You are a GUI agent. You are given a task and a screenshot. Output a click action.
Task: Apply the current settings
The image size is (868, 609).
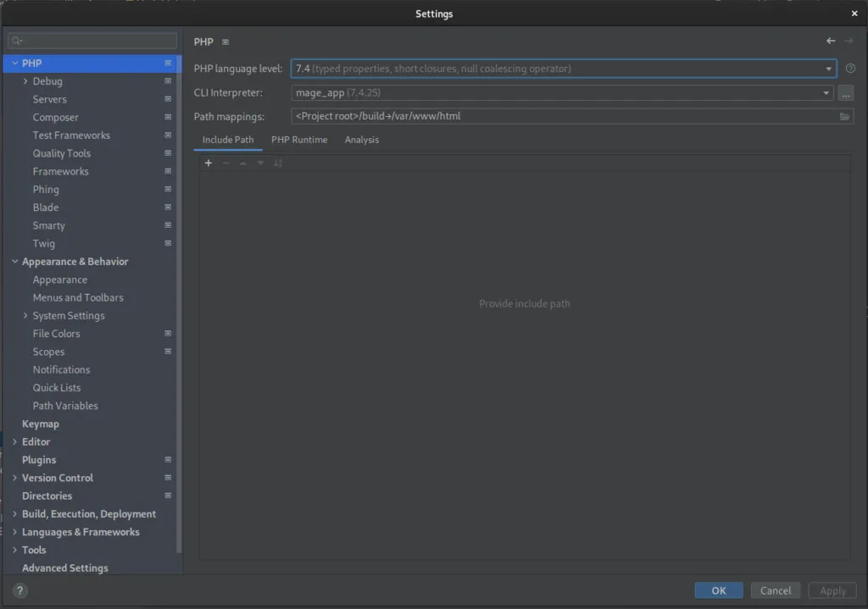coord(832,590)
